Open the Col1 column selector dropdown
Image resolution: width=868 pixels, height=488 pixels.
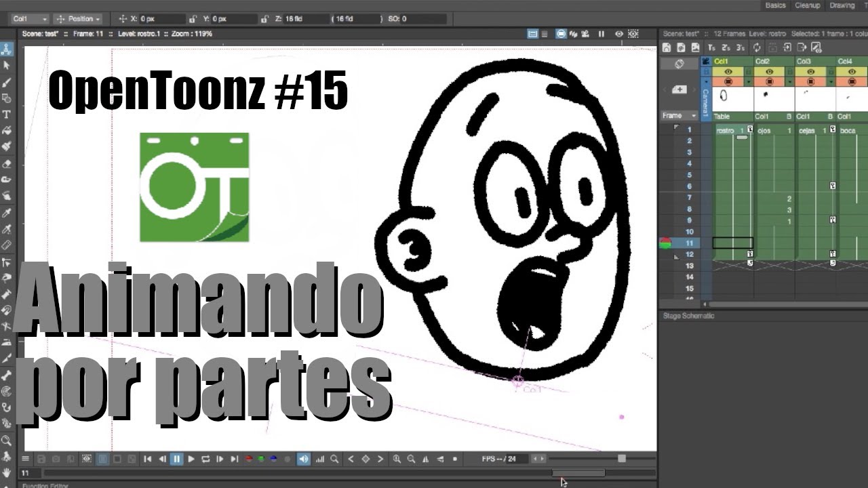click(x=30, y=19)
